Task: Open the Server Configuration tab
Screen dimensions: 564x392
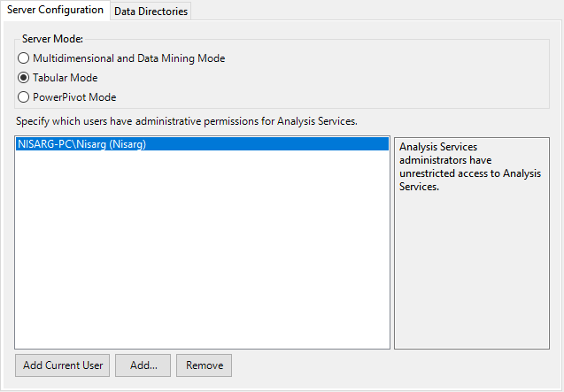Action: [x=55, y=10]
